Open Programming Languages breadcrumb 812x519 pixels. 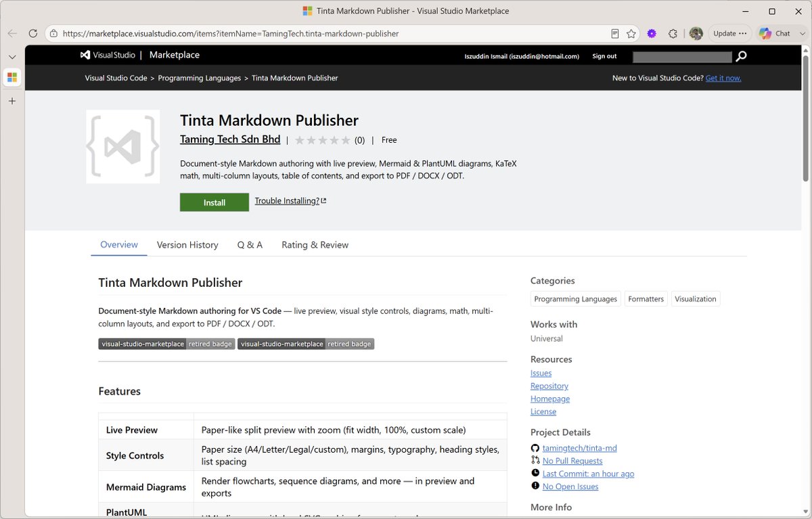[200, 78]
